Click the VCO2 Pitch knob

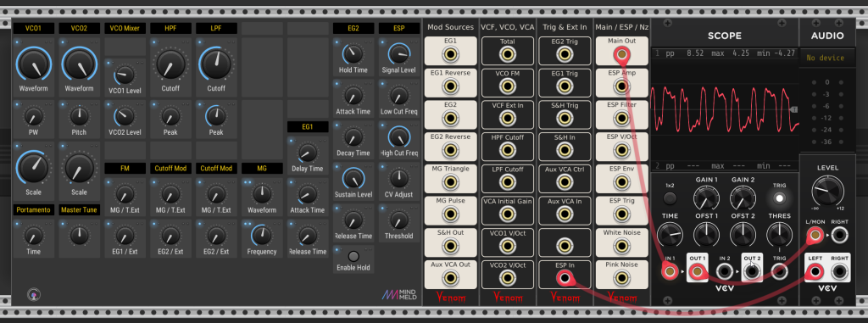point(79,116)
